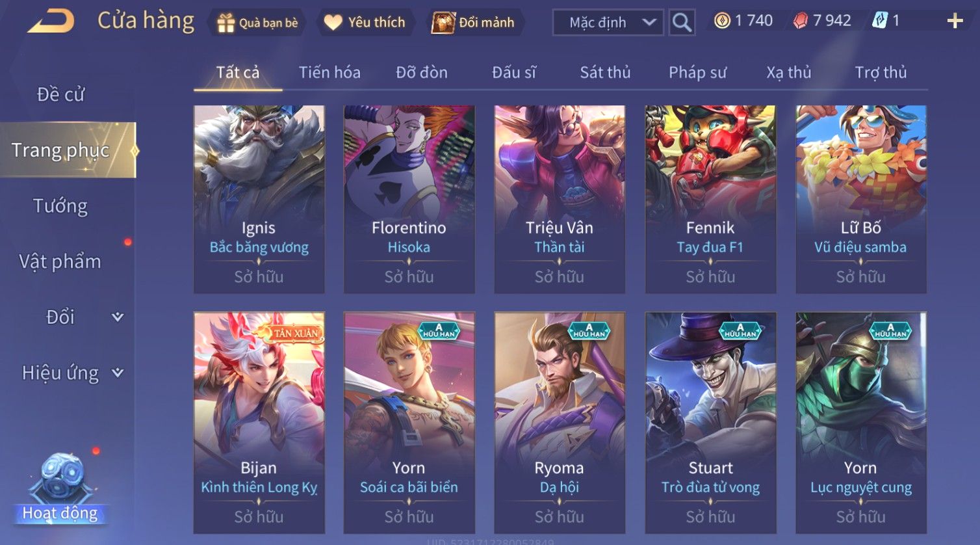The width and height of the screenshot is (980, 545).
Task: Open Quà bạn bè gift icon
Action: click(226, 23)
